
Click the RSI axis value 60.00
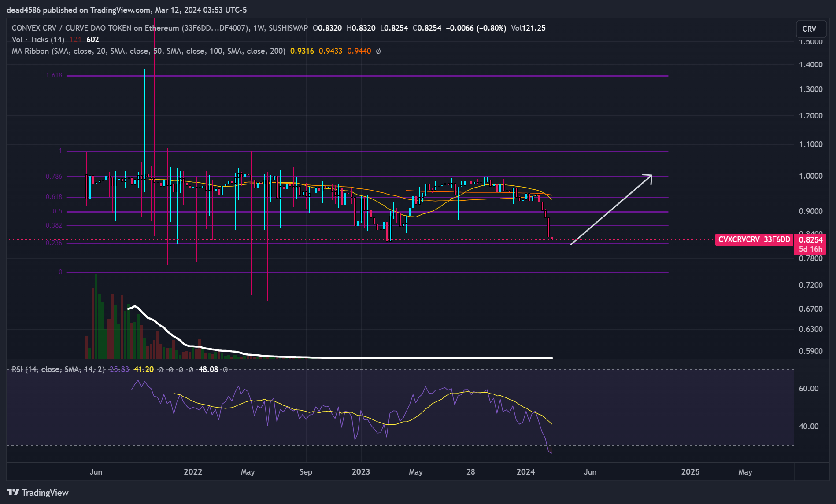(809, 389)
